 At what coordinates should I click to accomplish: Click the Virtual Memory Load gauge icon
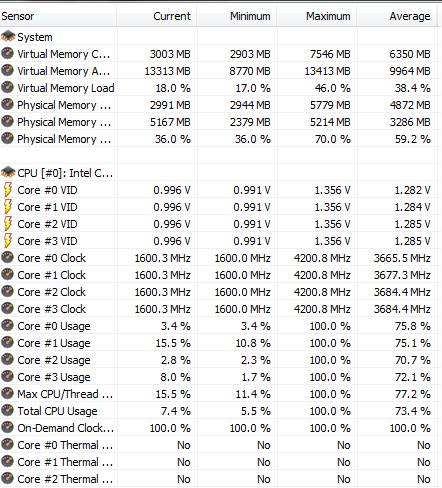(x=7, y=87)
